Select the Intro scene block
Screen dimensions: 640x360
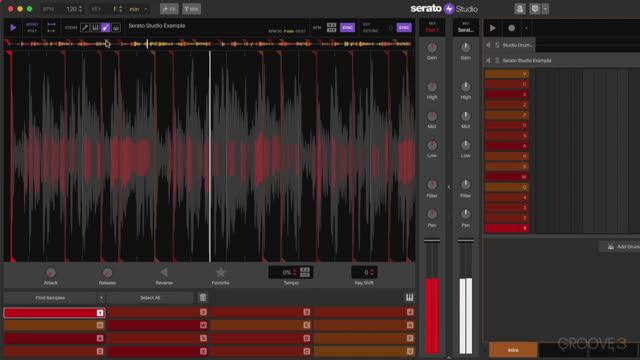click(513, 350)
